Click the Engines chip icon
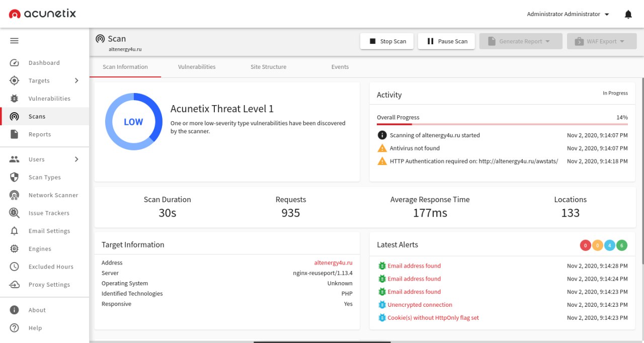 tap(14, 249)
